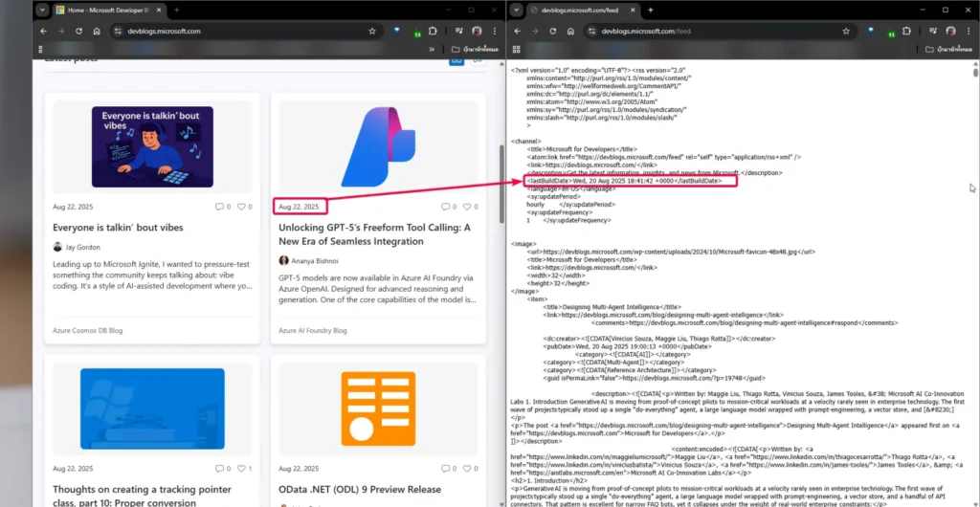Click the green badge extension icon in the left window
This screenshot has height=507, width=980.
point(415,33)
